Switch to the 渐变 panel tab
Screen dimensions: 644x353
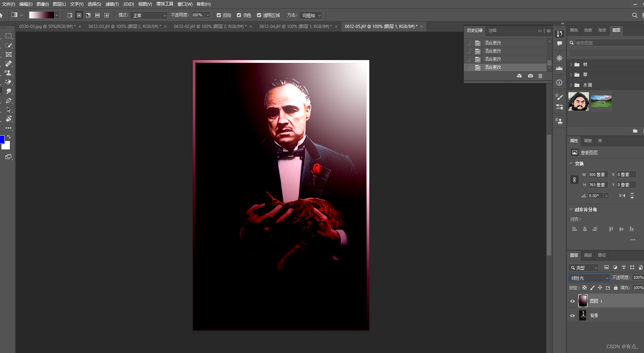pos(602,30)
